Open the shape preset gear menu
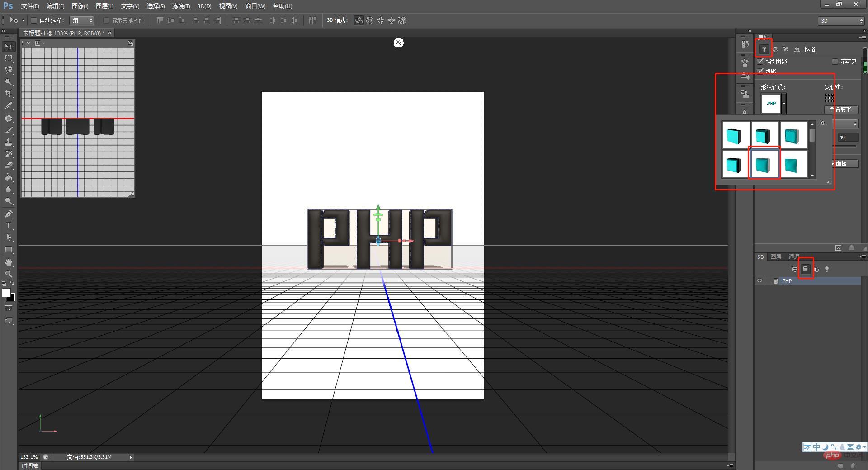The height and width of the screenshot is (470, 868). click(823, 123)
